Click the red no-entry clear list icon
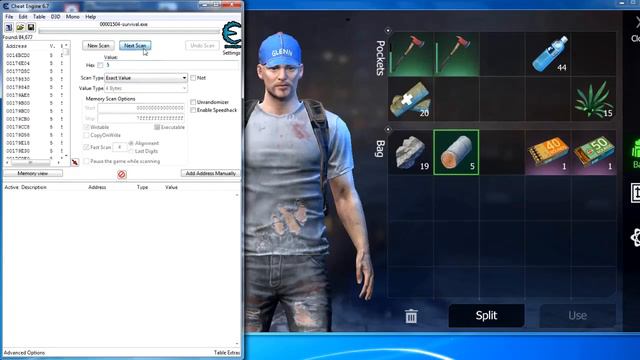 tap(122, 174)
